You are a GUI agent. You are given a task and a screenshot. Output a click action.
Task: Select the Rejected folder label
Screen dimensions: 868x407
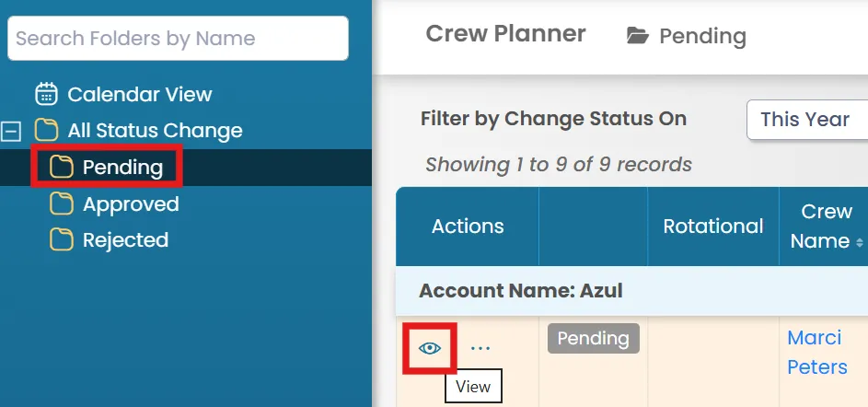click(126, 240)
